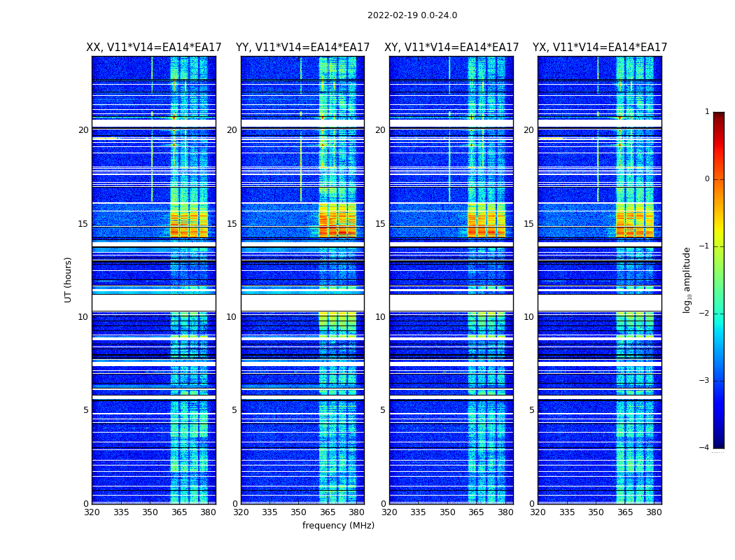Click the red-orange burst in YY panel

(337, 225)
